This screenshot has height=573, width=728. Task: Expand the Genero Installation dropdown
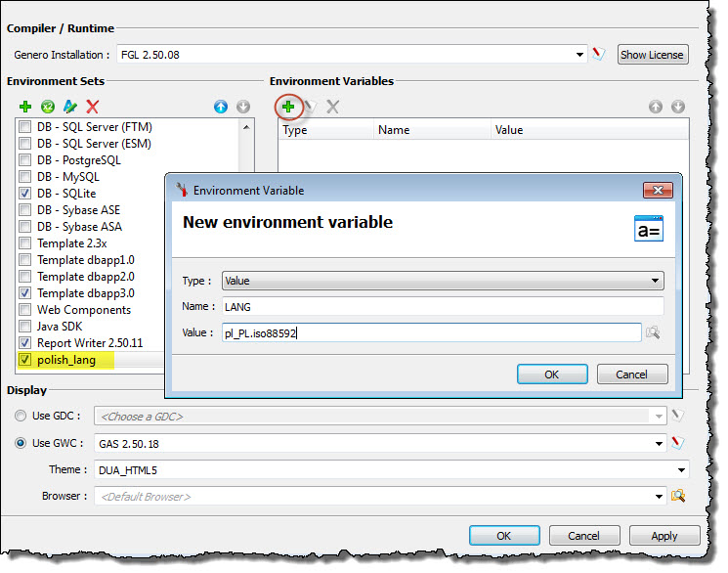coord(580,55)
